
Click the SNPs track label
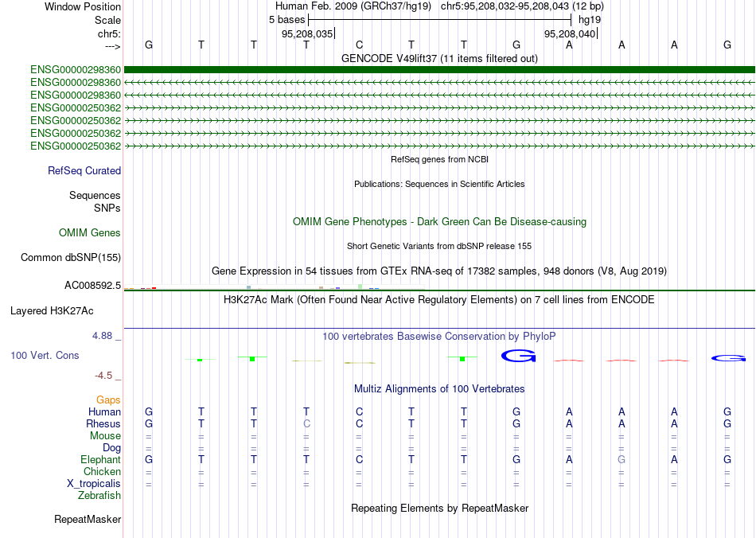point(107,208)
